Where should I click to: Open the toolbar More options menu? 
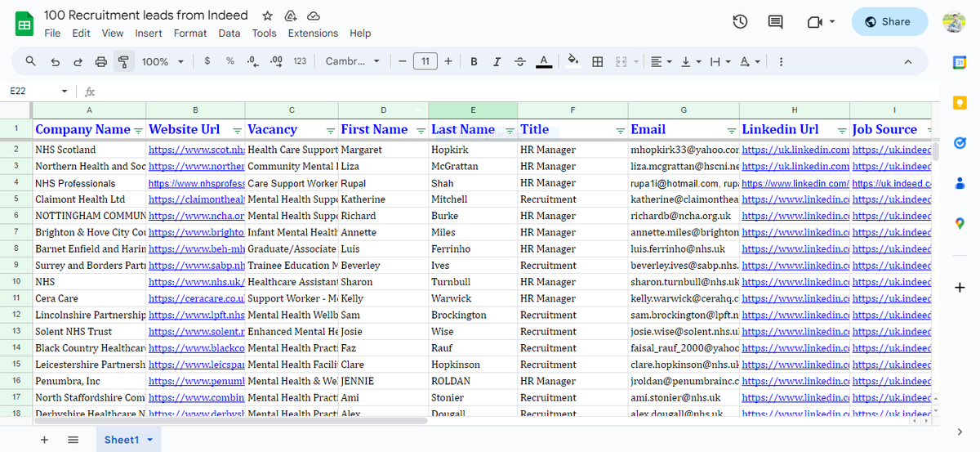click(781, 61)
